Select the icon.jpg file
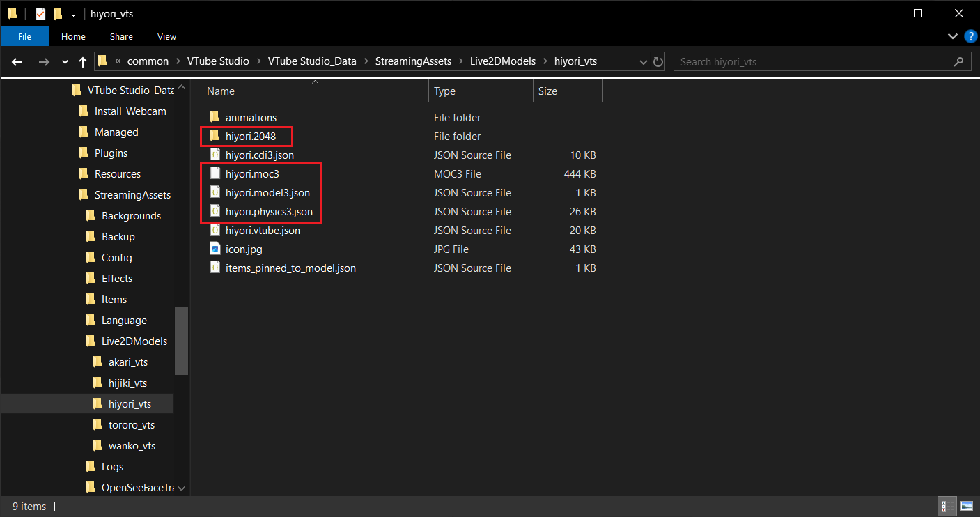Viewport: 980px width, 517px height. [243, 249]
